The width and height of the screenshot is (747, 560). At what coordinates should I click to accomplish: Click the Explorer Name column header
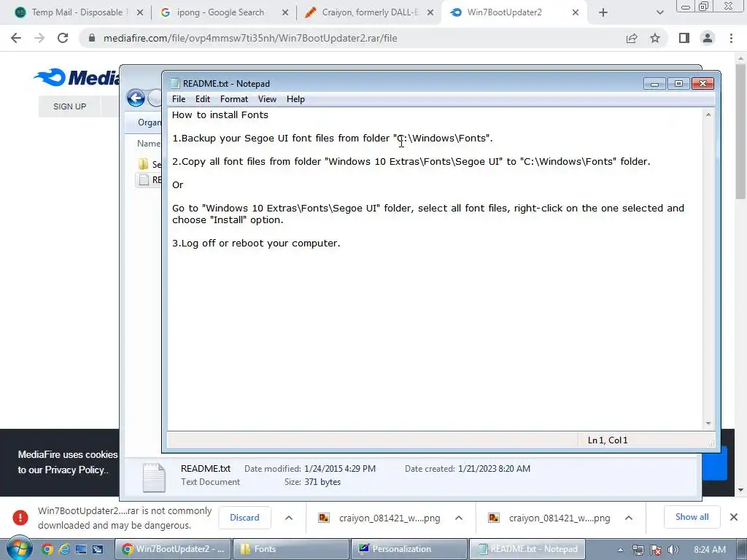(x=149, y=144)
